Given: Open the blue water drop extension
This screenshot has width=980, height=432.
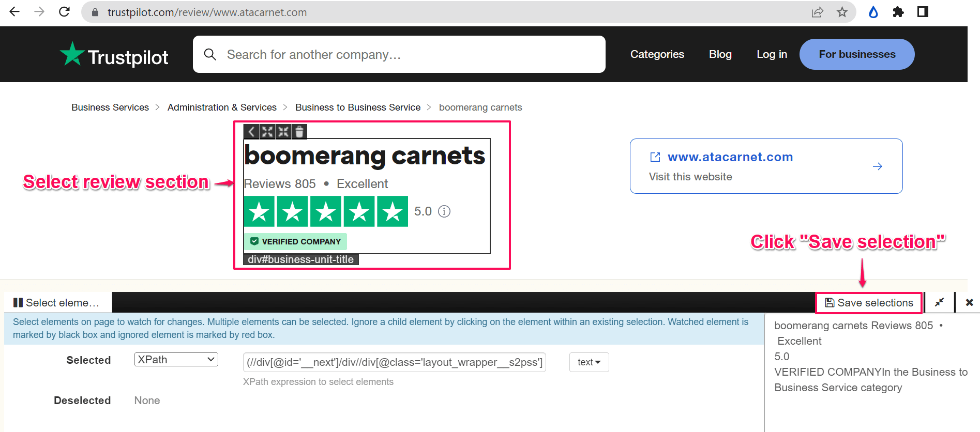Looking at the screenshot, I should 873,12.
